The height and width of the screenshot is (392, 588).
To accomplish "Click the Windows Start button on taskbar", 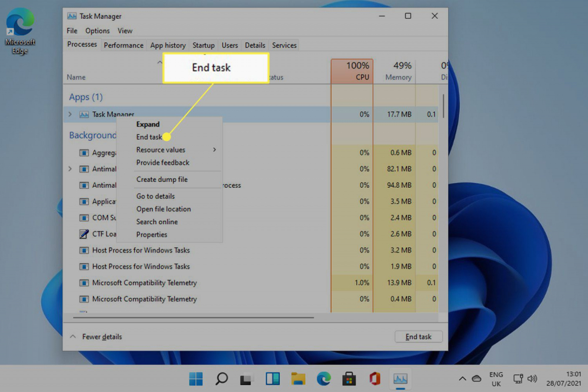I will [x=196, y=378].
